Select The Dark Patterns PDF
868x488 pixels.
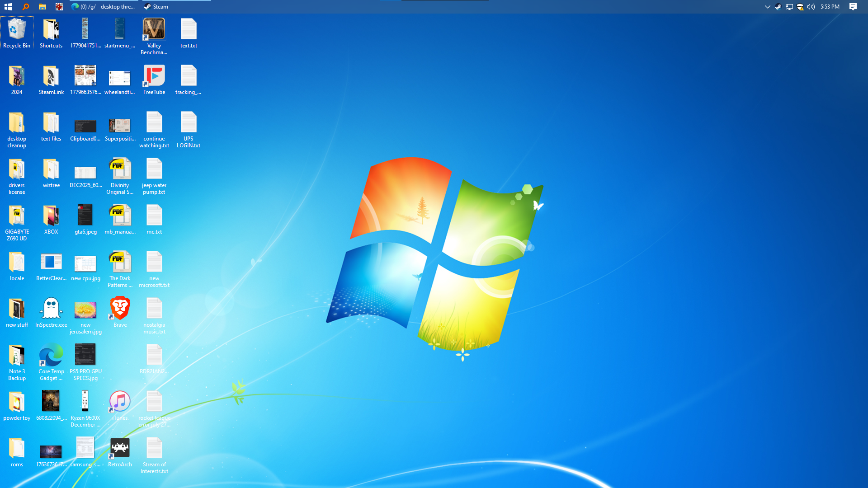(120, 269)
